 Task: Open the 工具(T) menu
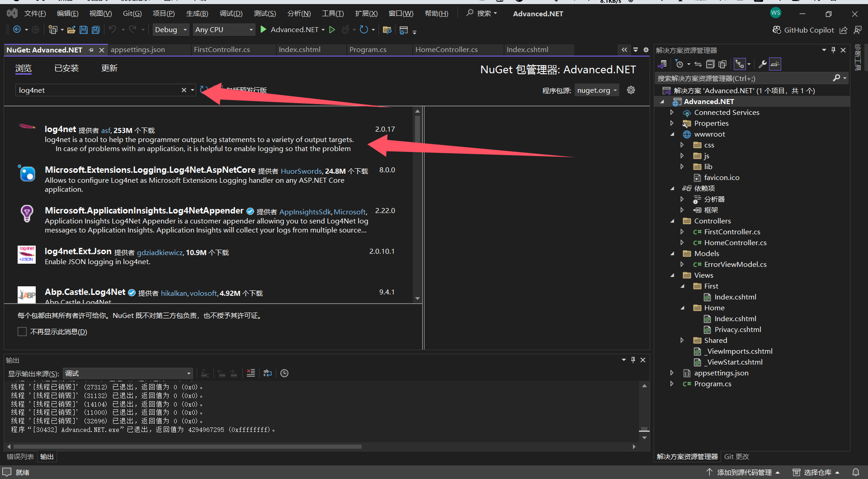click(x=333, y=14)
